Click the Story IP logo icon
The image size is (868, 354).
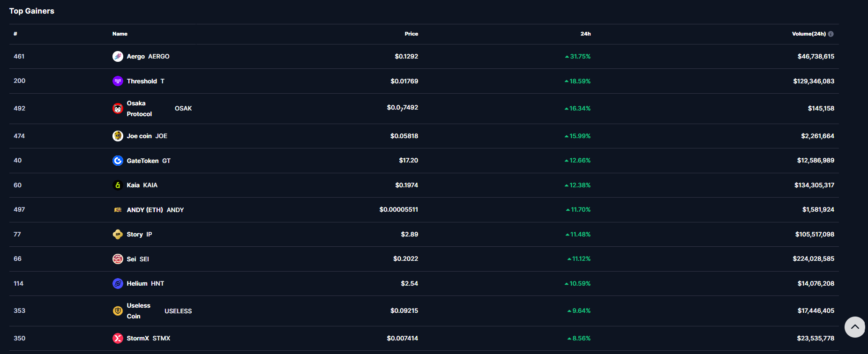pos(118,235)
